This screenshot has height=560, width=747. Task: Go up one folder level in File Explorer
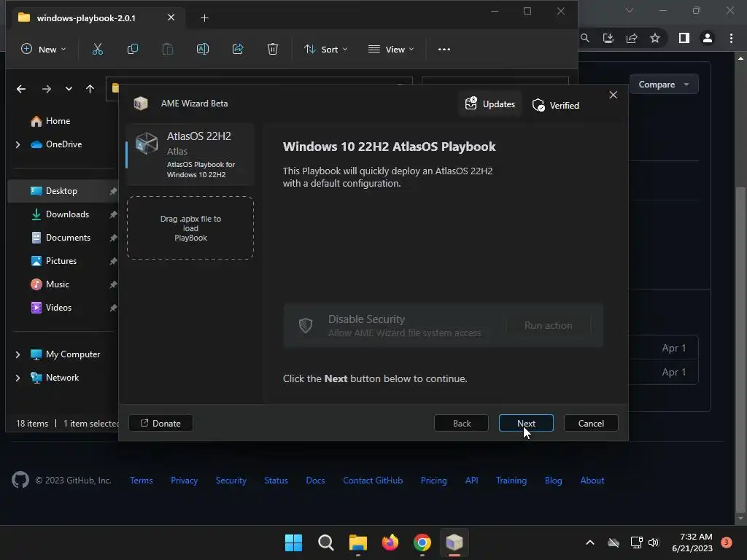[x=90, y=89]
